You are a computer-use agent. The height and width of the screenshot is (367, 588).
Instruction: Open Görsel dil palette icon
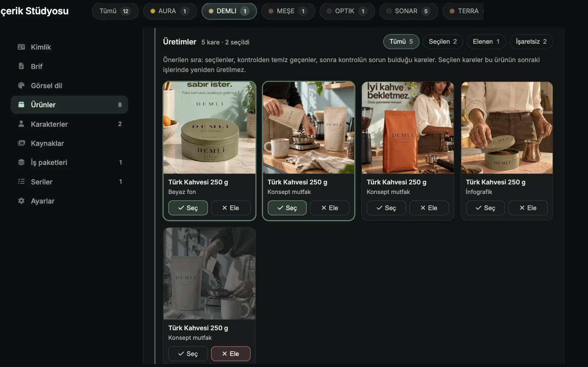pyautogui.click(x=21, y=86)
